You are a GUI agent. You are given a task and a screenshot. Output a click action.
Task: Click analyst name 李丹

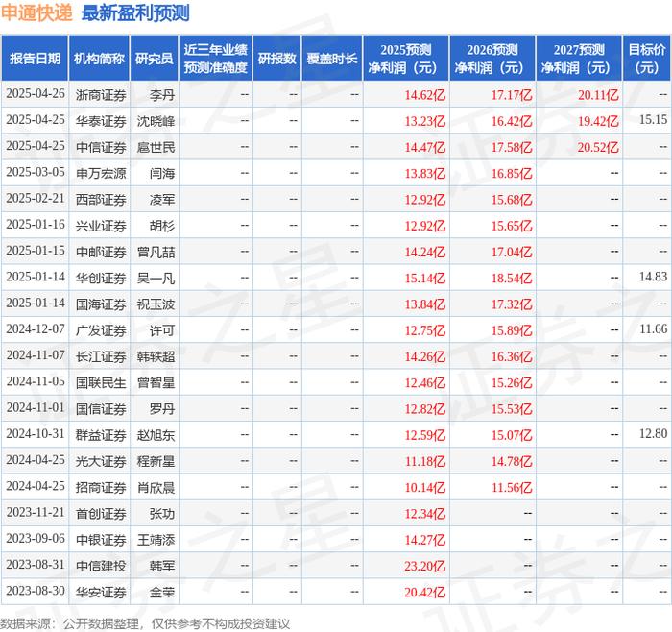[x=162, y=95]
